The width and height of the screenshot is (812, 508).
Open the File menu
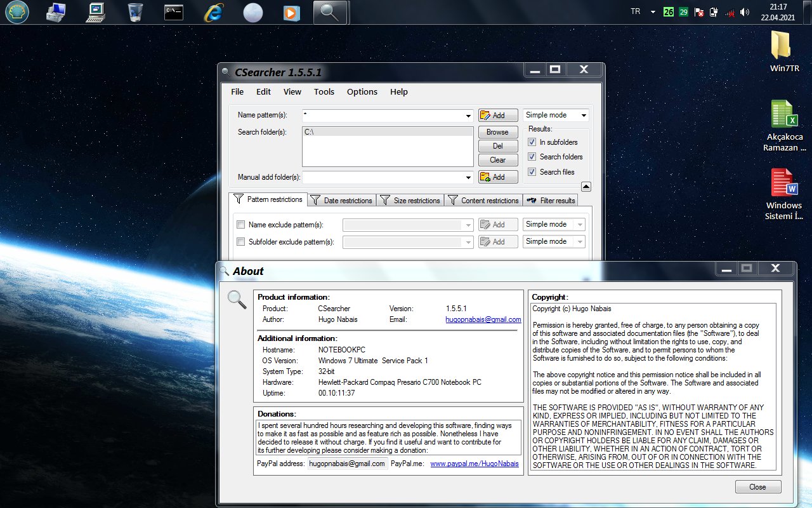pyautogui.click(x=237, y=91)
